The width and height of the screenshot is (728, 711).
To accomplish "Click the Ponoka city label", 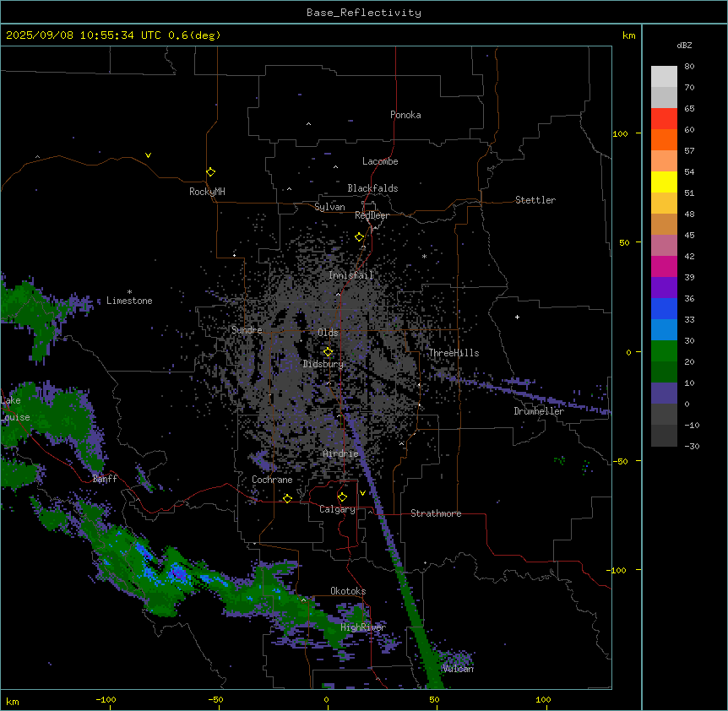I will pyautogui.click(x=405, y=115).
